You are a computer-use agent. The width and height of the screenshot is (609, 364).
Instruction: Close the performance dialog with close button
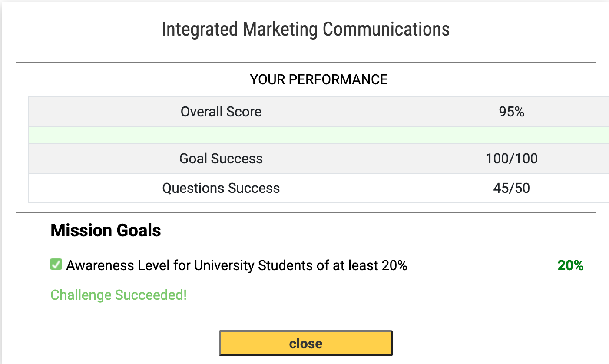coord(306,344)
